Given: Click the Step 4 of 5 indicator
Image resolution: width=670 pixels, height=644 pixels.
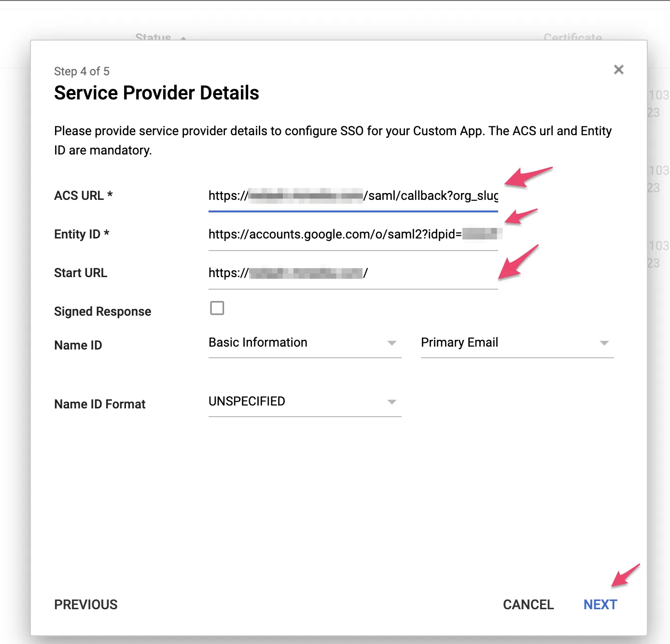Looking at the screenshot, I should coord(82,71).
